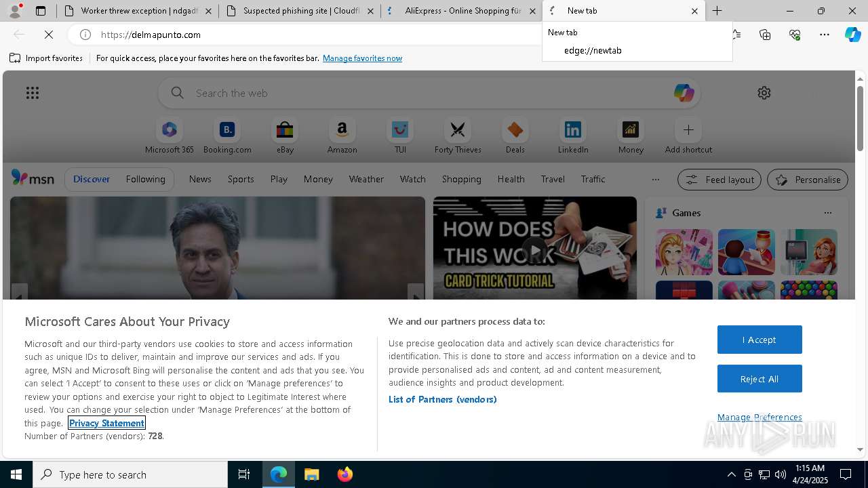Open Deals shortcut tile
The width and height of the screenshot is (868, 488).
[515, 136]
